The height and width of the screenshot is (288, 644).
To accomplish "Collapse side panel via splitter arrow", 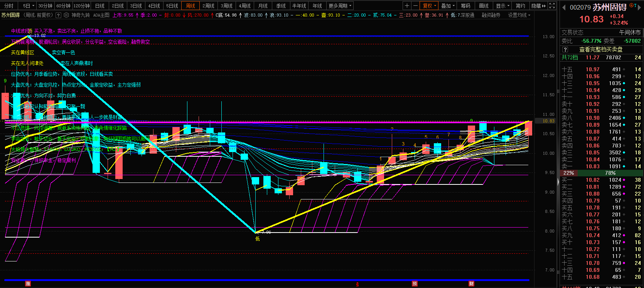I will 558,181.
